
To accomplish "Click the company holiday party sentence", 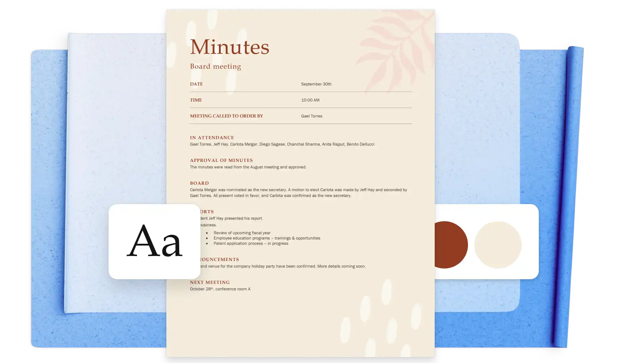I will tap(283, 266).
